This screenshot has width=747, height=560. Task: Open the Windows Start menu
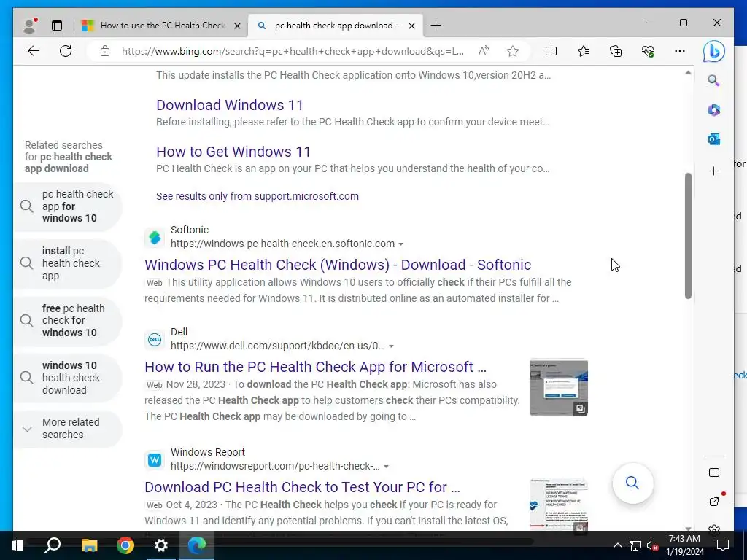[18, 545]
